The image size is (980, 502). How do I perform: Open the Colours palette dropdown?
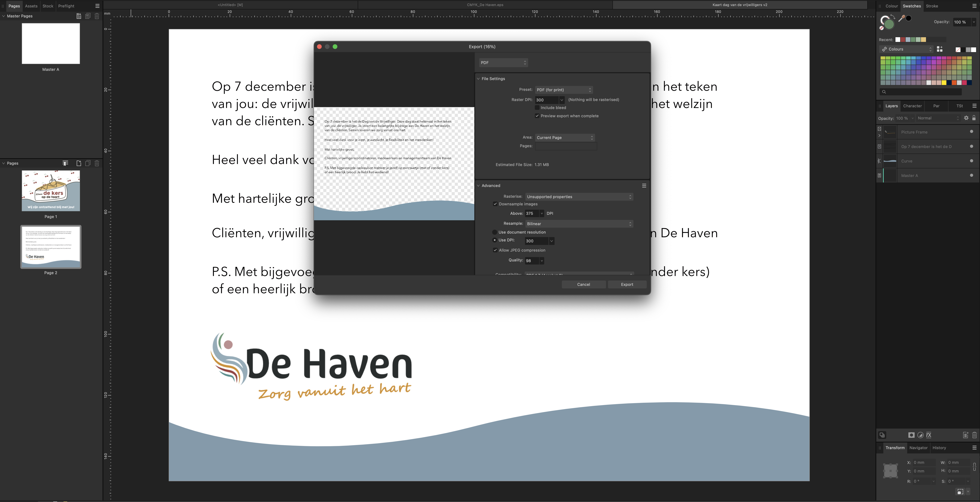point(906,49)
